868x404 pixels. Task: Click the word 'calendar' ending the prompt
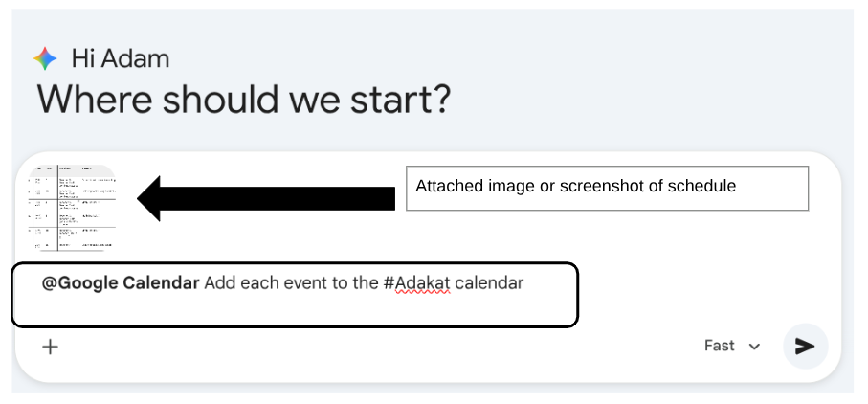[489, 283]
